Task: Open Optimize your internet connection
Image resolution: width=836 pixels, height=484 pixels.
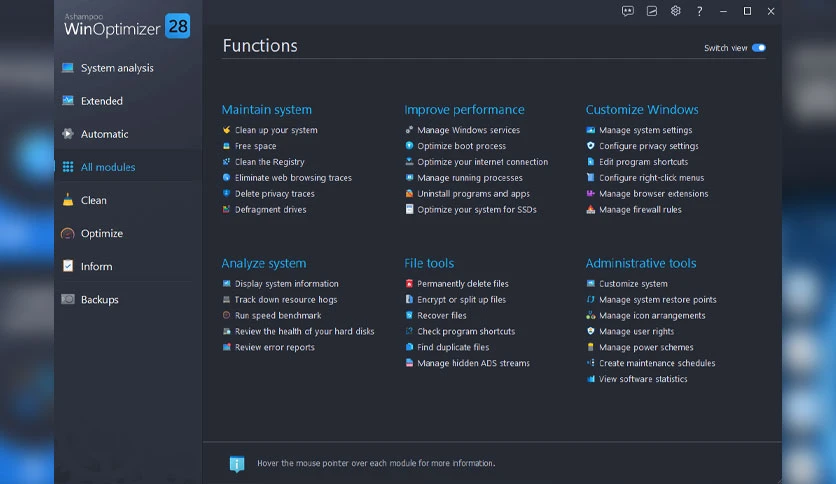Action: [x=483, y=162]
